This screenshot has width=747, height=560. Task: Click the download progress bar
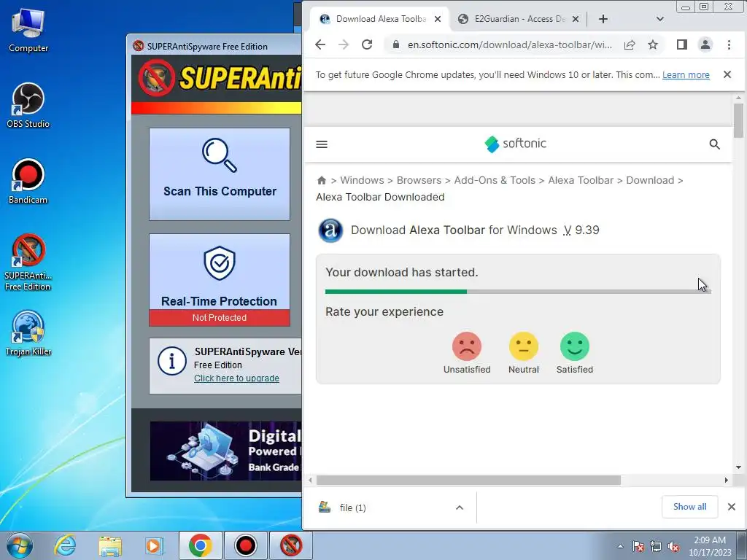click(518, 292)
